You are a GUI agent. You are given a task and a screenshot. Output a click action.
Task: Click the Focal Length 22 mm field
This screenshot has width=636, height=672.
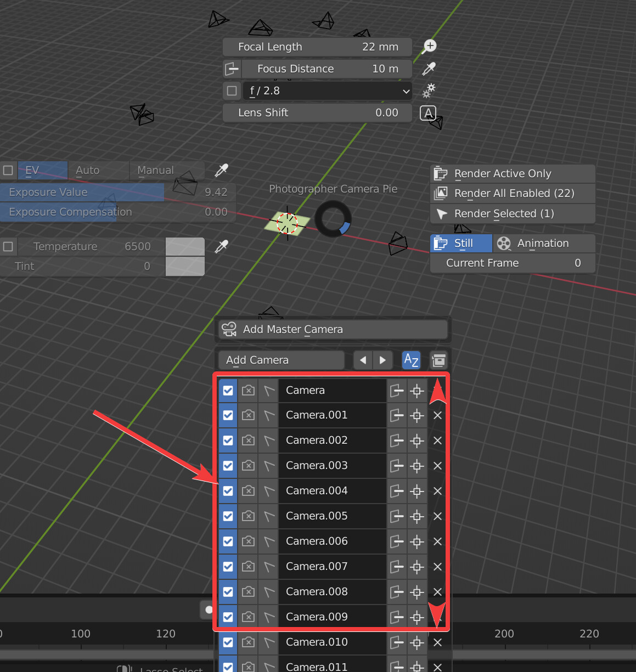tap(317, 47)
